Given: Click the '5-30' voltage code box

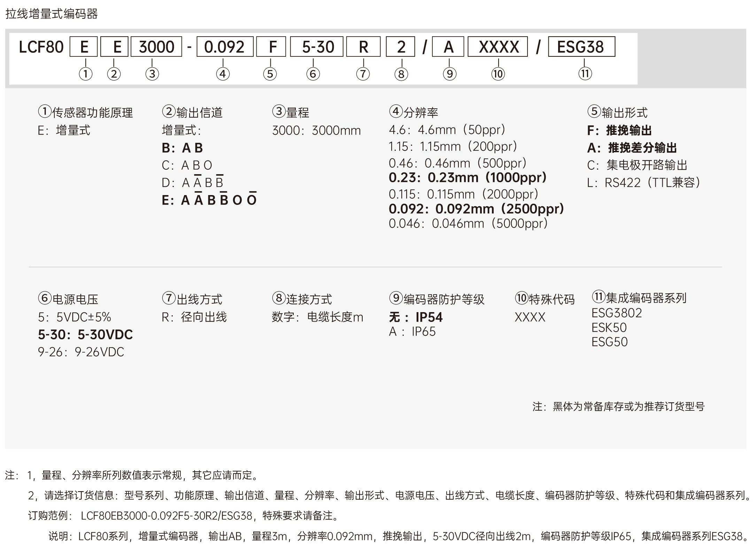Looking at the screenshot, I should [x=317, y=47].
